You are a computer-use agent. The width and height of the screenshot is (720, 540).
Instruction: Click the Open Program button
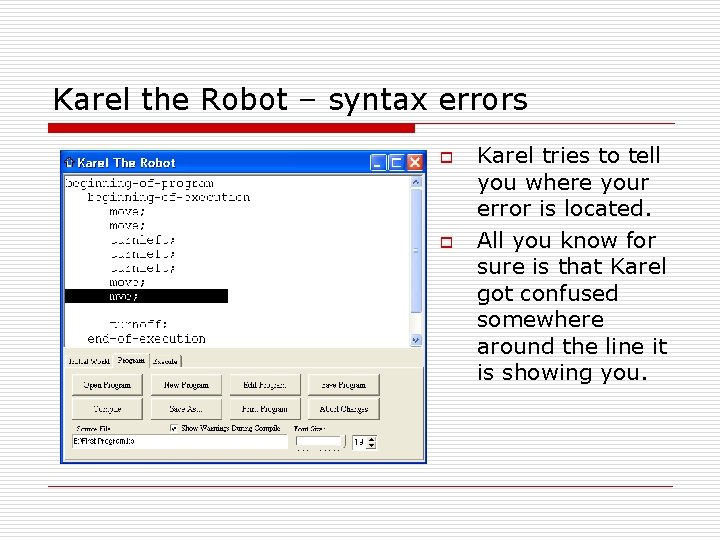(107, 385)
